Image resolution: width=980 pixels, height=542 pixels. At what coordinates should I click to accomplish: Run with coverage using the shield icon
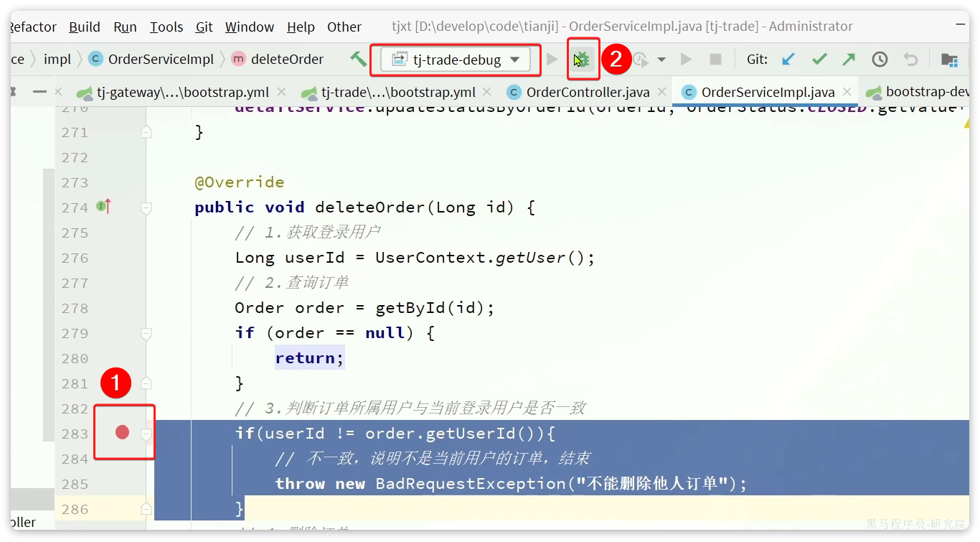click(x=640, y=60)
